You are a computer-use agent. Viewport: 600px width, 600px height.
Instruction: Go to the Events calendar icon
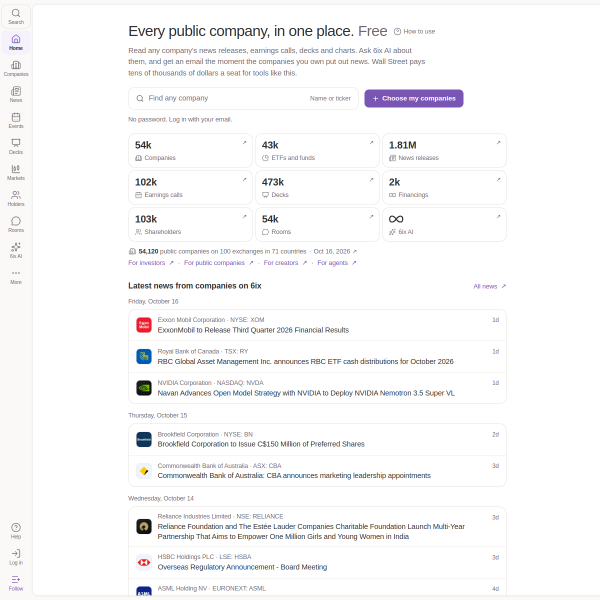[16, 121]
